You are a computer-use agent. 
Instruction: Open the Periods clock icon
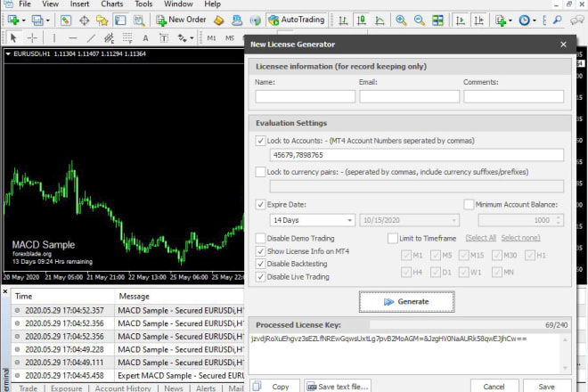(x=524, y=20)
